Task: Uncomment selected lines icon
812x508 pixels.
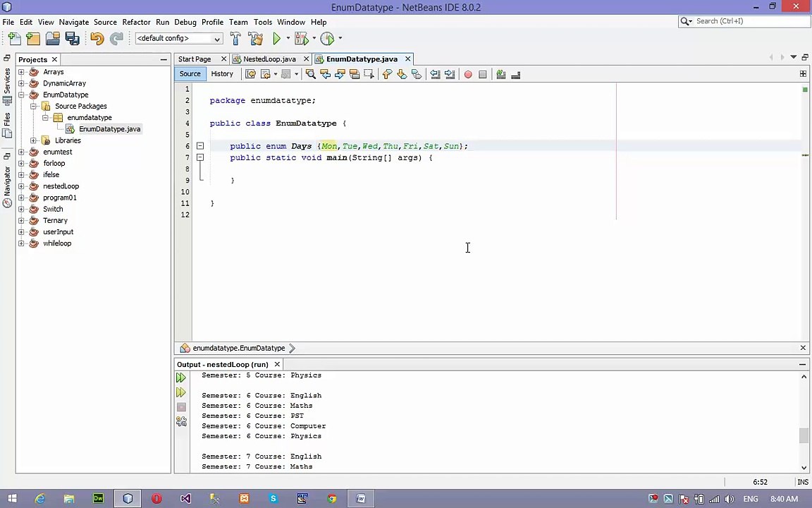Action: pyautogui.click(x=515, y=74)
